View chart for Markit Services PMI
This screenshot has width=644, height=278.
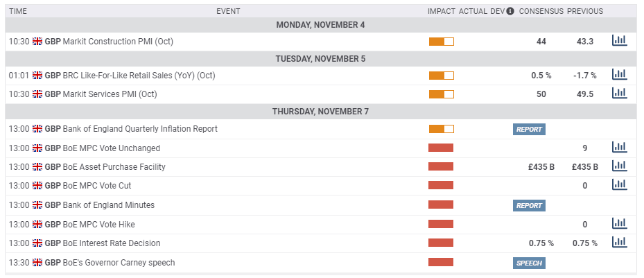pyautogui.click(x=619, y=94)
